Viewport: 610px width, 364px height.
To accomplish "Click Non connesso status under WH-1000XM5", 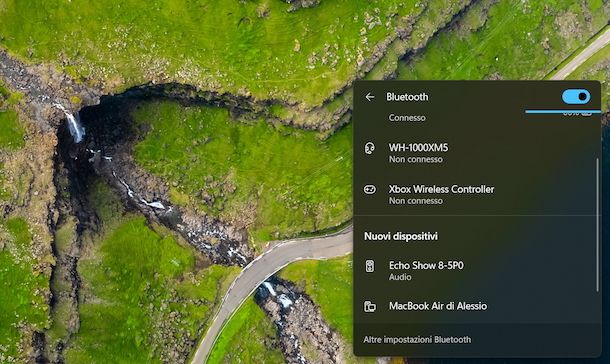I will coord(415,159).
